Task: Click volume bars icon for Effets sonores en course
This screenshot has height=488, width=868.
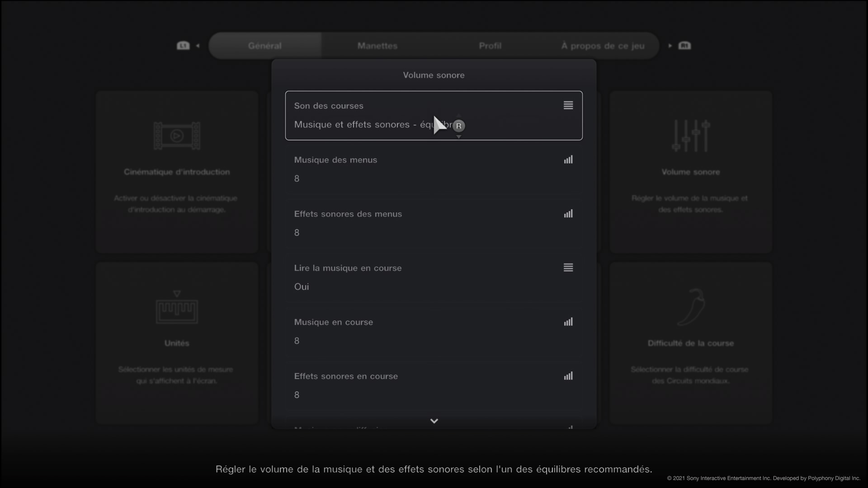Action: coord(568,376)
